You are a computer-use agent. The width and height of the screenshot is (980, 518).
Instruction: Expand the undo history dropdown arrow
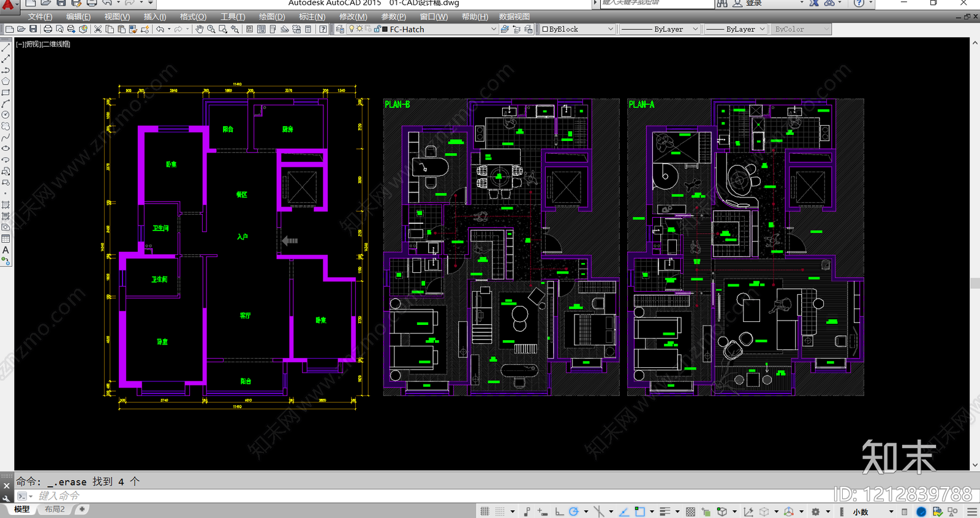(169, 29)
